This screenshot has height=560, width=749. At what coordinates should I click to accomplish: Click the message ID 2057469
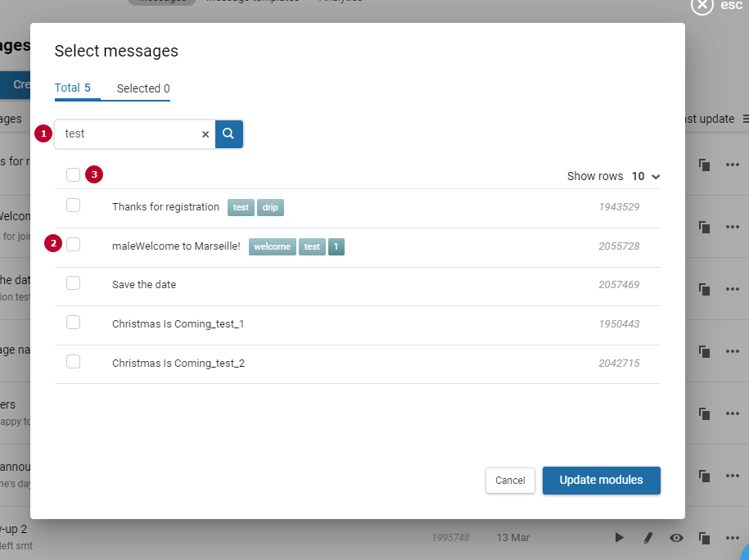619,285
